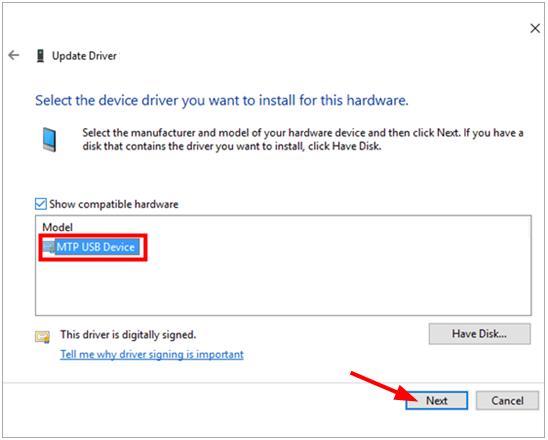Click the digitally signed certificate icon

coord(42,337)
